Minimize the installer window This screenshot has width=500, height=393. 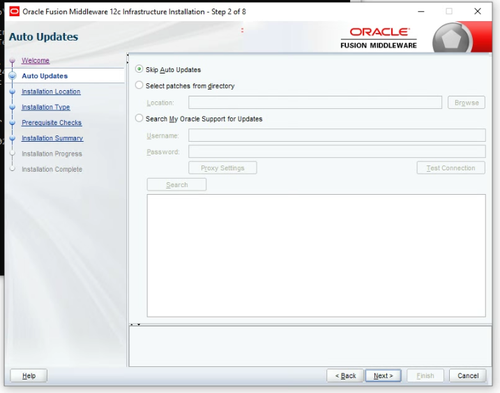[x=421, y=11]
